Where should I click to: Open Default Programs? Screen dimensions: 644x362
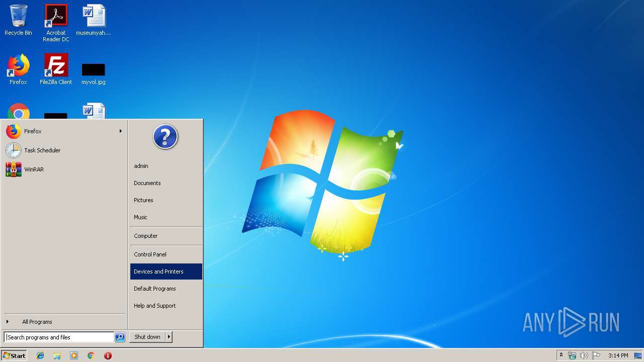[x=166, y=289]
